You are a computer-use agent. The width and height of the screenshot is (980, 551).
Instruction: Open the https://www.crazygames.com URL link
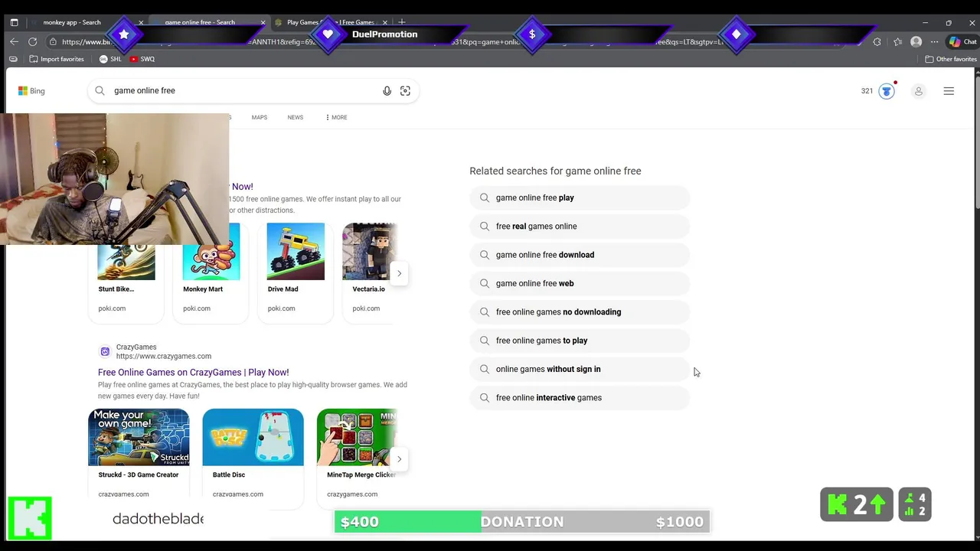pos(164,356)
